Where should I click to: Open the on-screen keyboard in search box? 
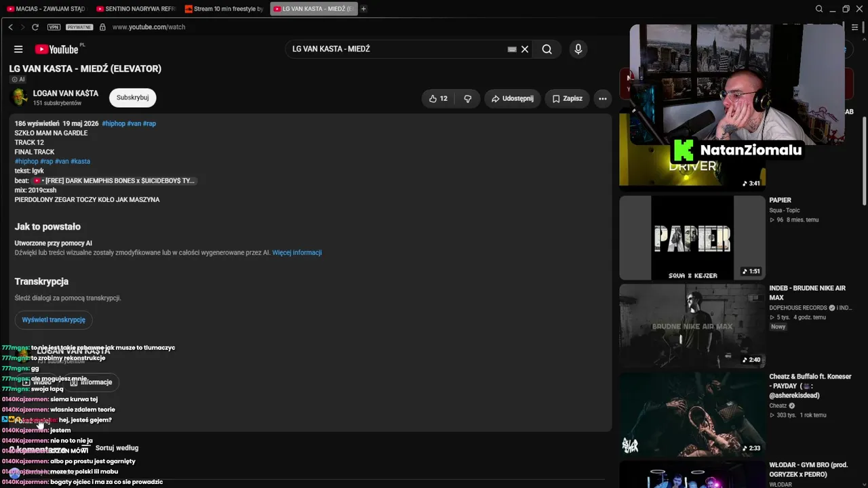512,49
